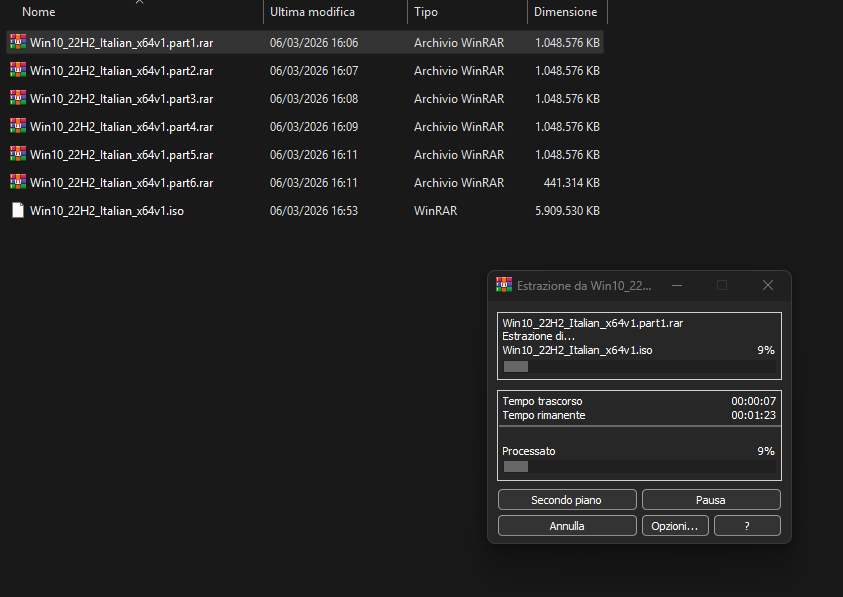Sort files by Ultima modifica
Viewport: 843px width, 597px height.
(311, 12)
